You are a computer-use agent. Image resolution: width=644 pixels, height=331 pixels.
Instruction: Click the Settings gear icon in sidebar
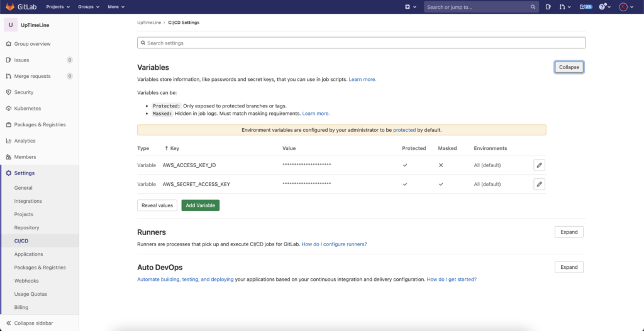9,173
